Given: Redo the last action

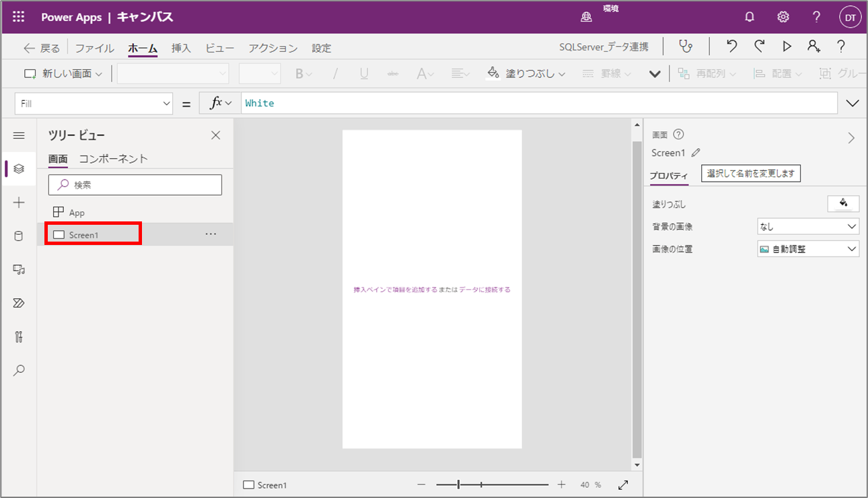Looking at the screenshot, I should tap(760, 46).
